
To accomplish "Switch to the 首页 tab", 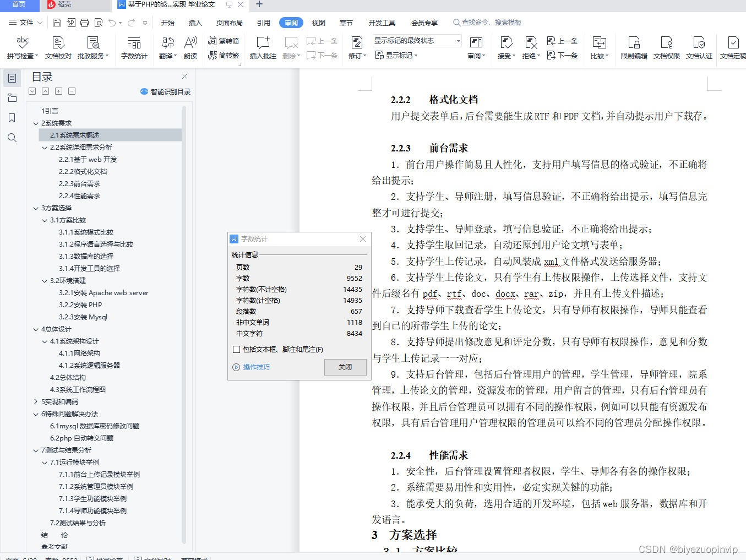I will point(19,4).
